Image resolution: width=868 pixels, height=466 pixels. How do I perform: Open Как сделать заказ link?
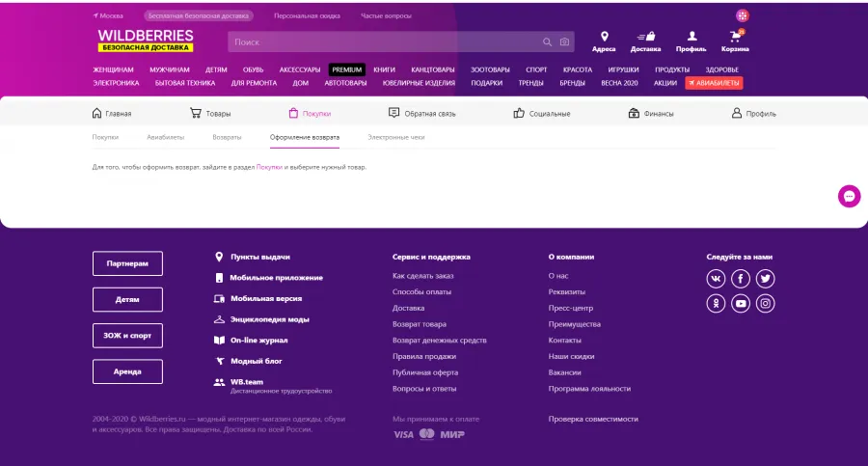pos(423,276)
